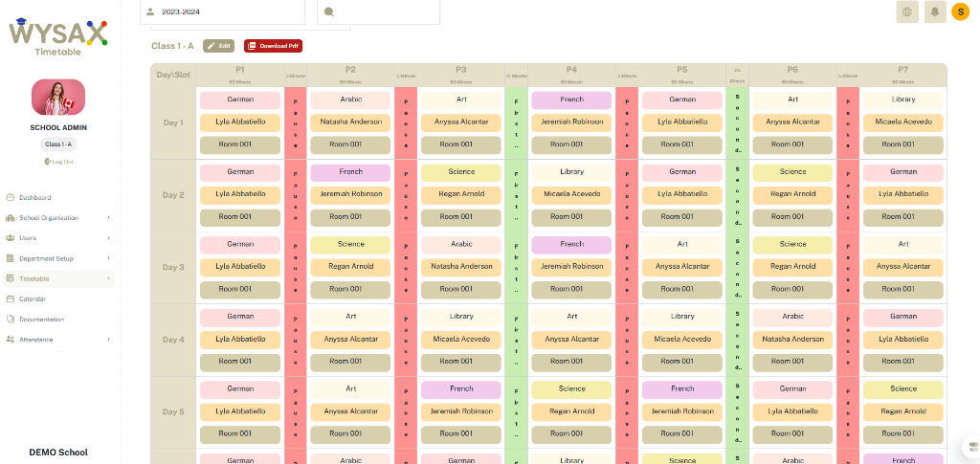Image resolution: width=980 pixels, height=464 pixels.
Task: Open the 2023-2024 academic year selector
Action: 223,11
